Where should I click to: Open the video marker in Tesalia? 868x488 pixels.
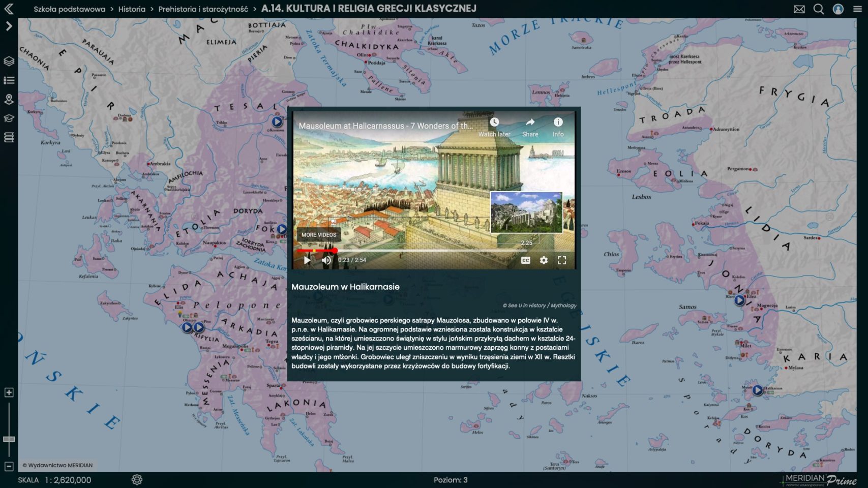pyautogui.click(x=277, y=121)
